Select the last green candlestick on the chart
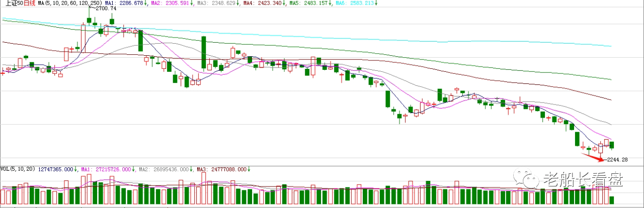Screen dimensions: 644x208 pyautogui.click(x=612, y=146)
